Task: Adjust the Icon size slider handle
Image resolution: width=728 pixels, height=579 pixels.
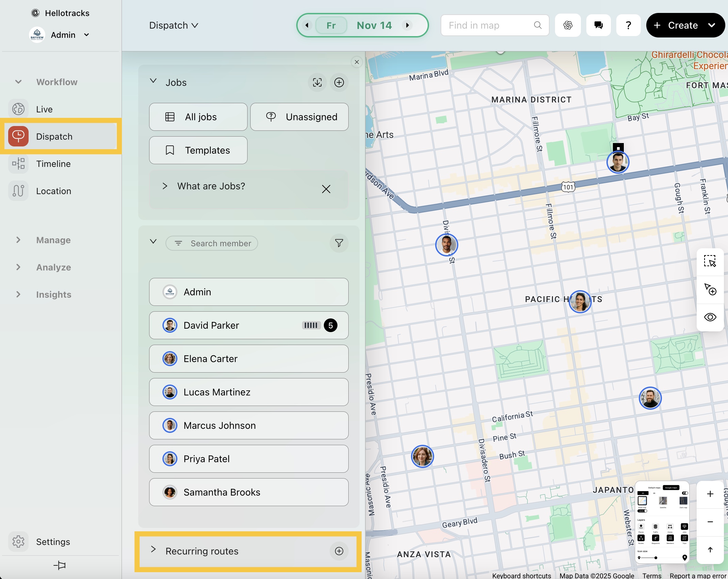Action: pos(655,558)
